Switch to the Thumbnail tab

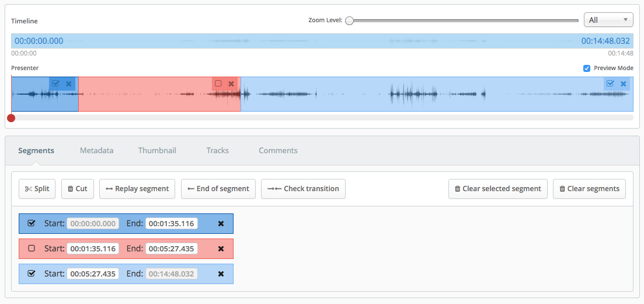[x=157, y=151]
